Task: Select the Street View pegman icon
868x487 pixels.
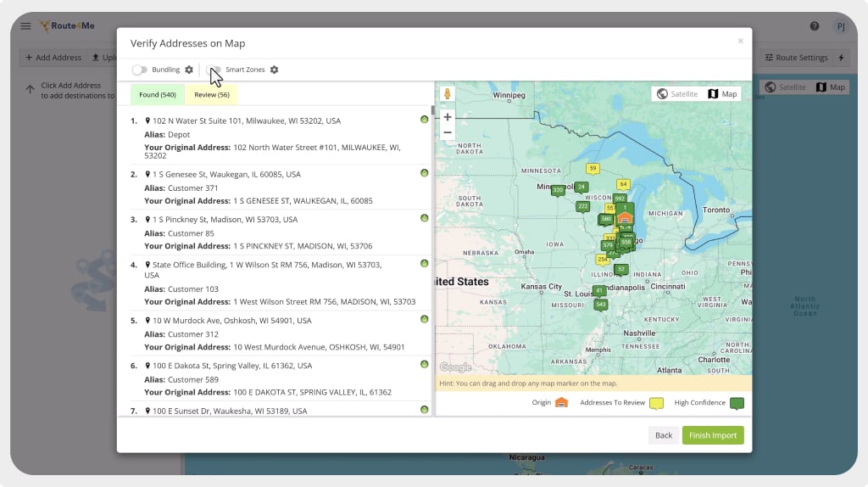Action: pyautogui.click(x=448, y=94)
